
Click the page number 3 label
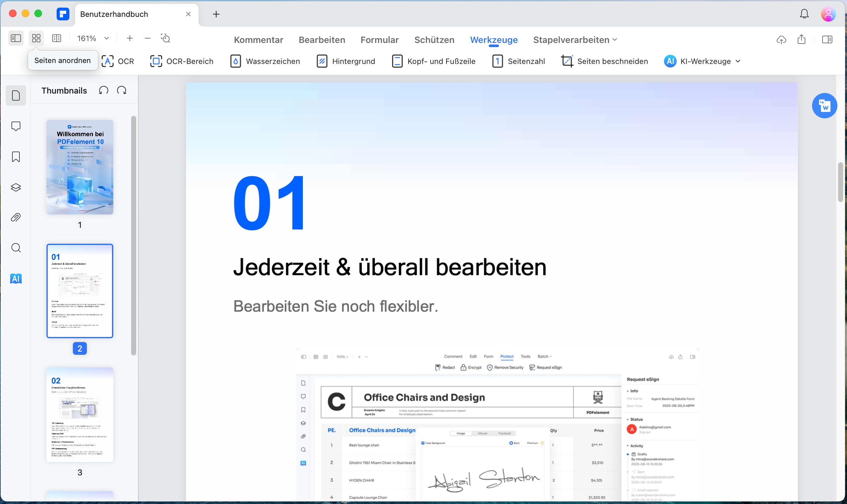point(80,472)
